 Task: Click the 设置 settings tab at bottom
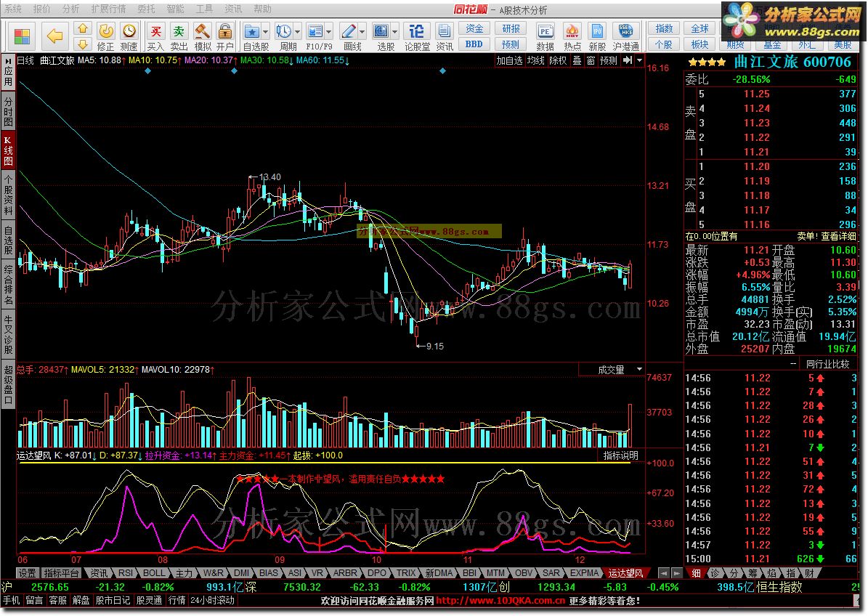coord(27,573)
